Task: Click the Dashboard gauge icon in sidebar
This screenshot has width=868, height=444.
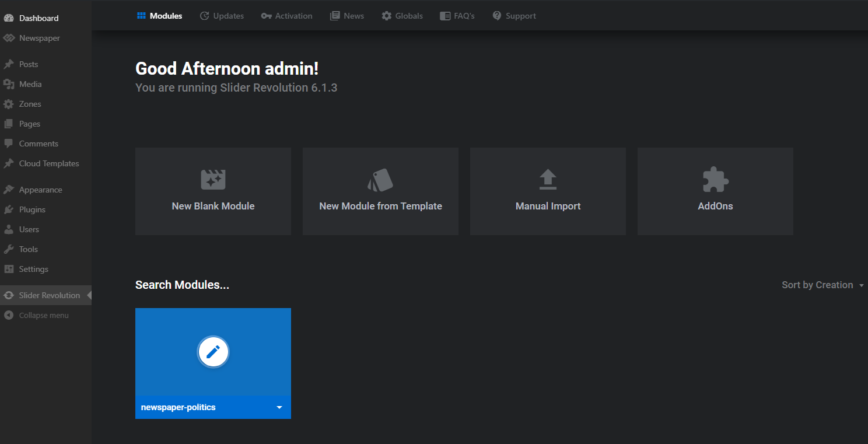Action: [8, 18]
